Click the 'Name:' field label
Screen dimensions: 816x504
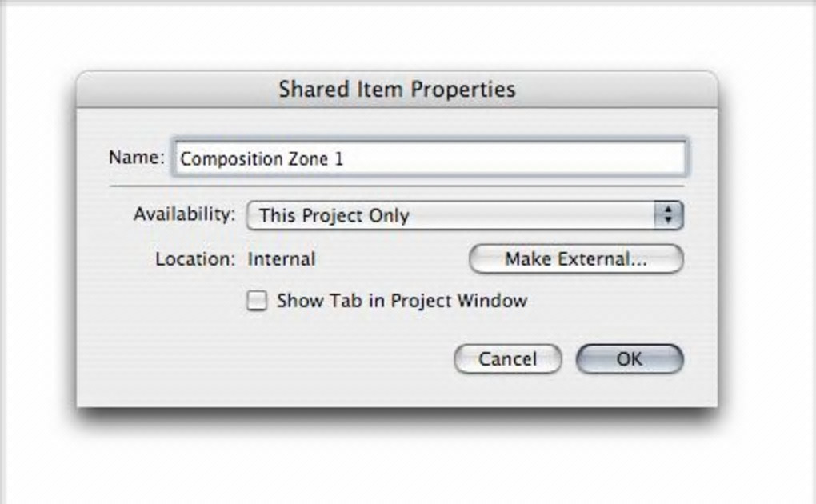[x=137, y=157]
